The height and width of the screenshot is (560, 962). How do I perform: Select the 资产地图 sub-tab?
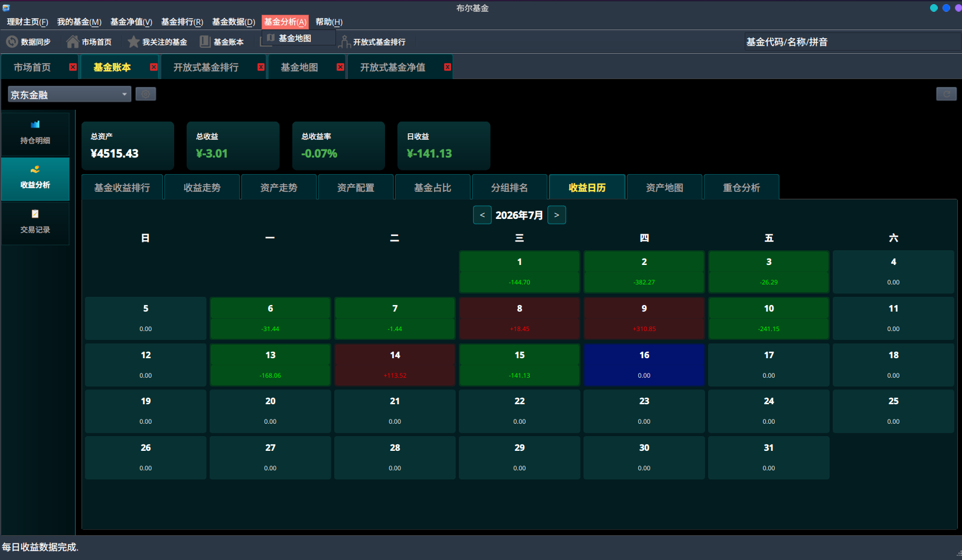(x=664, y=188)
